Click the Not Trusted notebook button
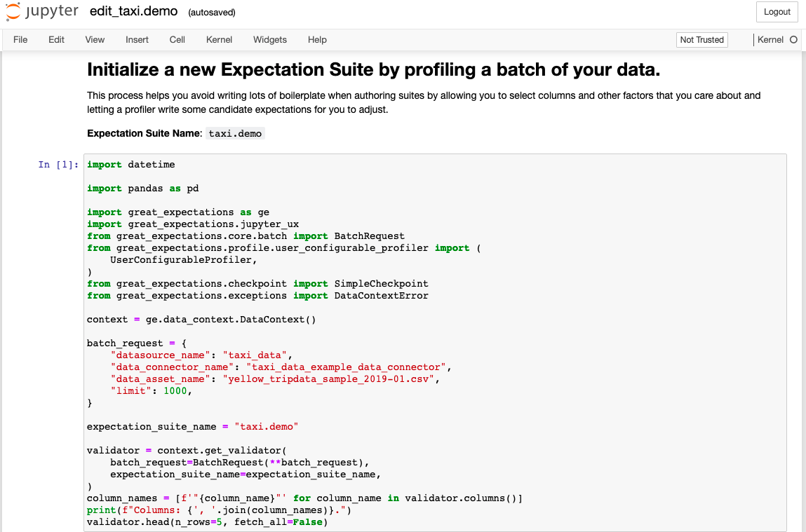806x532 pixels. 701,40
